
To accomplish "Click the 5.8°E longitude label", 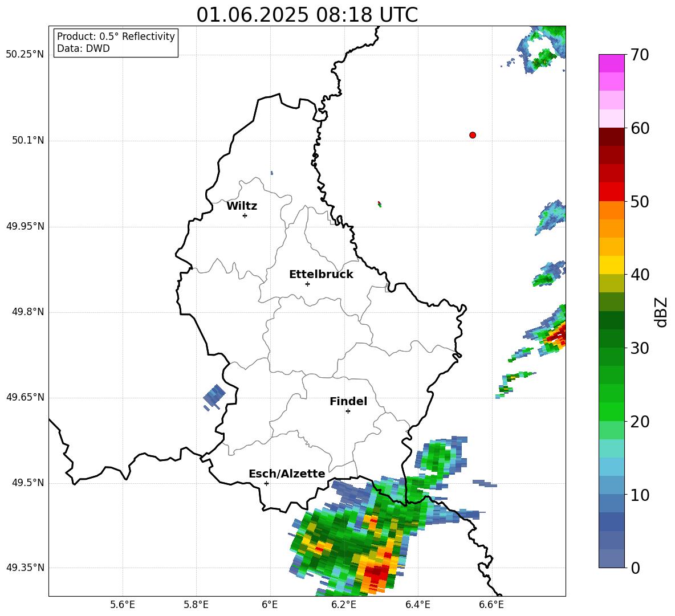I will 196,605.
